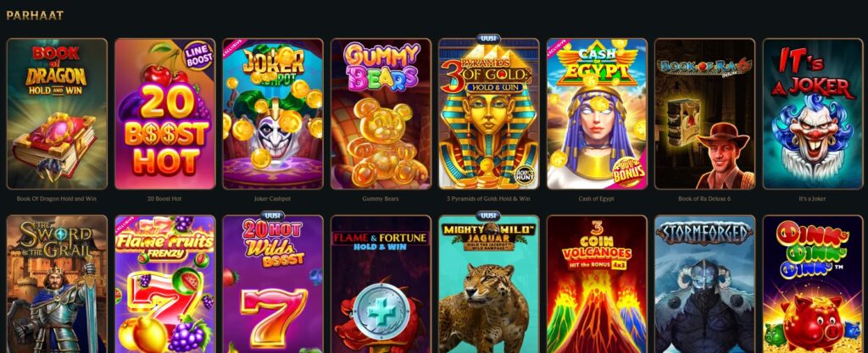The height and width of the screenshot is (353, 868).
Task: Open the Oink Oink Oink piggy game
Action: point(813,284)
